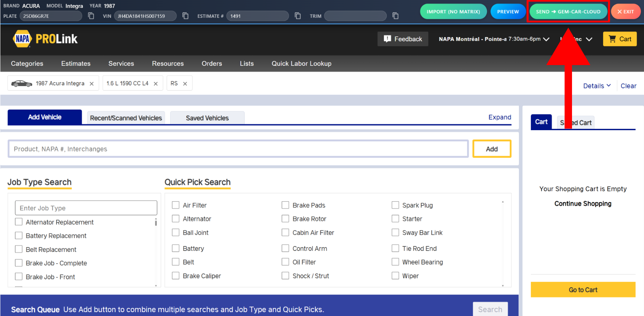Enable the Cabin Air Filter checkbox
This screenshot has width=644, height=316.
[285, 232]
